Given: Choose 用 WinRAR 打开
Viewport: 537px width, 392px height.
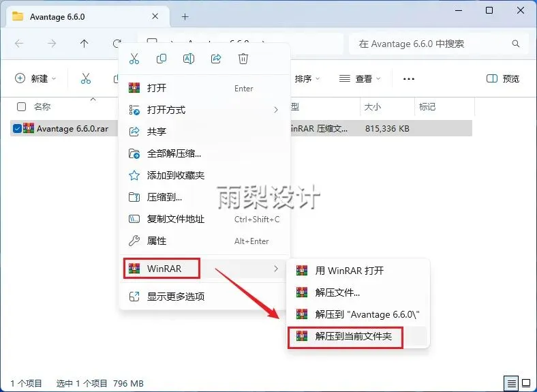Looking at the screenshot, I should (x=358, y=271).
